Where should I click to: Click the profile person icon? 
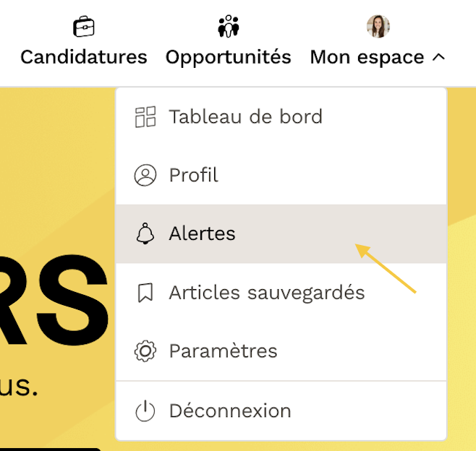tap(145, 175)
